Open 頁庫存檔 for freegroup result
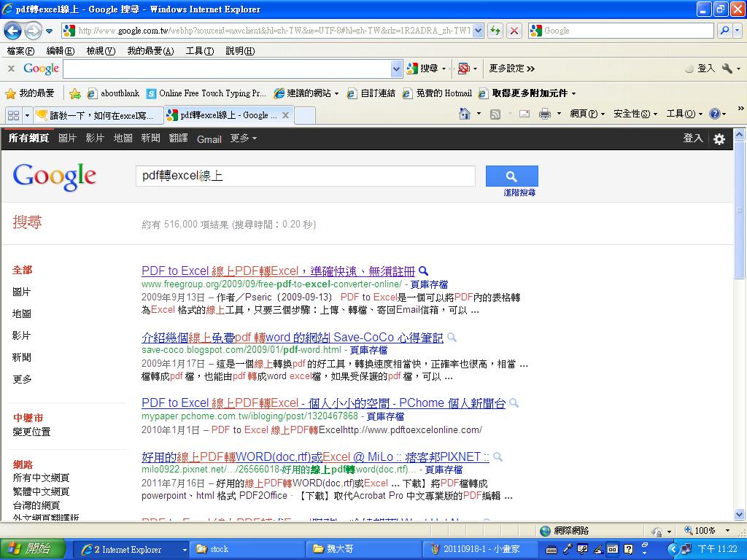 [x=429, y=285]
